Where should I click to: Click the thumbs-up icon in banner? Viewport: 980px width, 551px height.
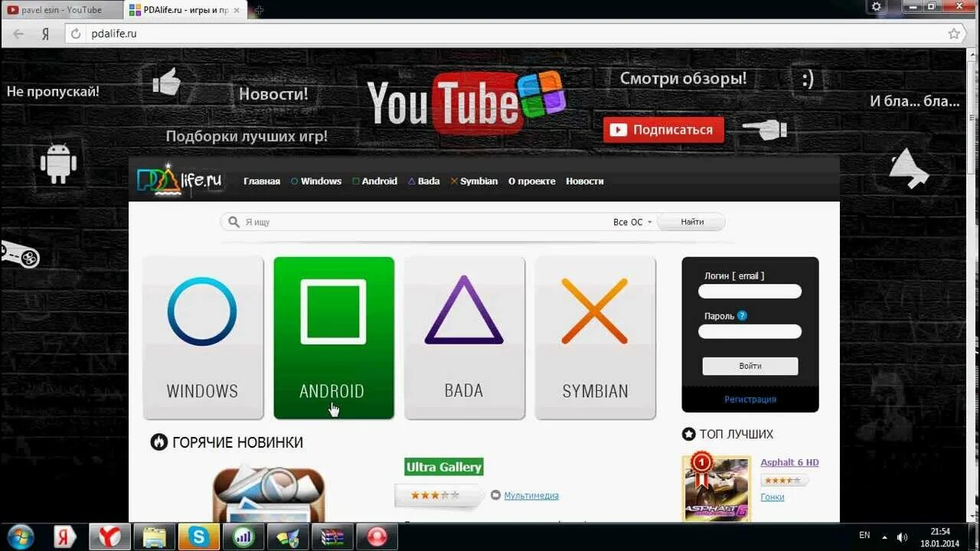[166, 82]
